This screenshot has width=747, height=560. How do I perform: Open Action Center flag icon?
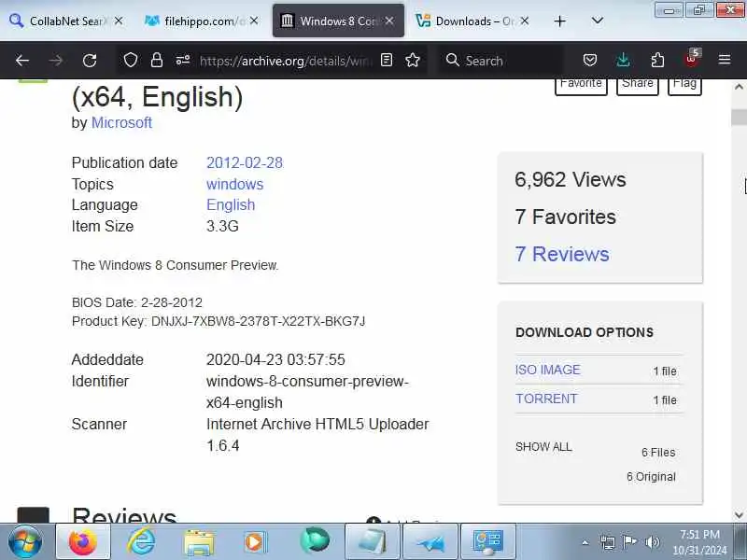[629, 542]
